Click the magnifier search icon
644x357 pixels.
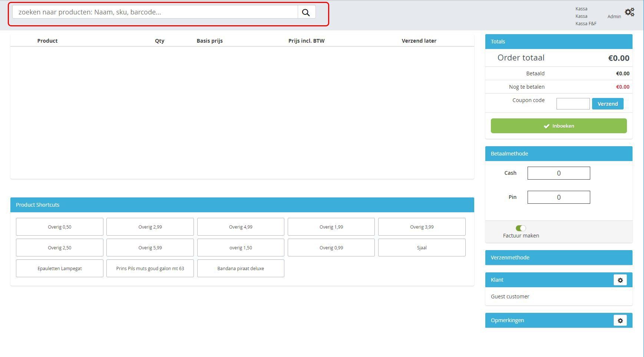click(x=306, y=12)
